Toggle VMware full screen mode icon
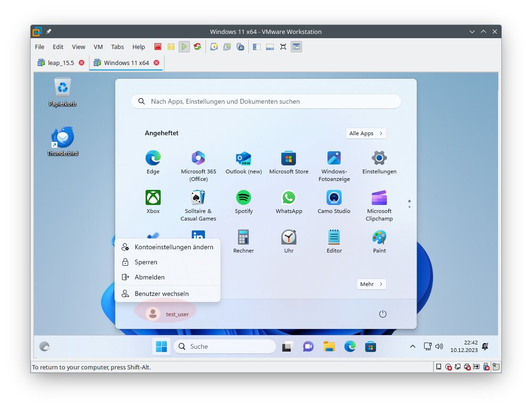The width and height of the screenshot is (532, 409). (x=283, y=47)
